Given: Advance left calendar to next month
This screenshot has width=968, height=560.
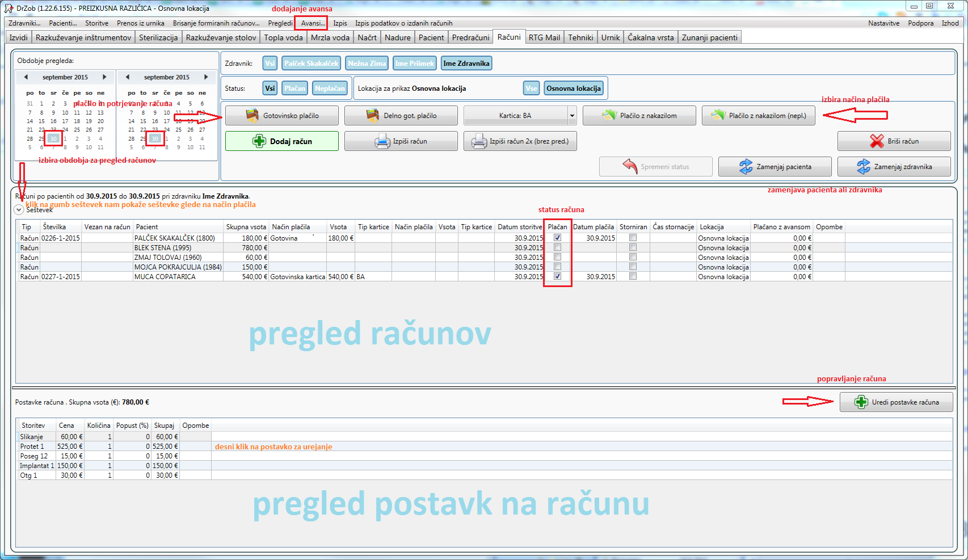Looking at the screenshot, I should [104, 77].
